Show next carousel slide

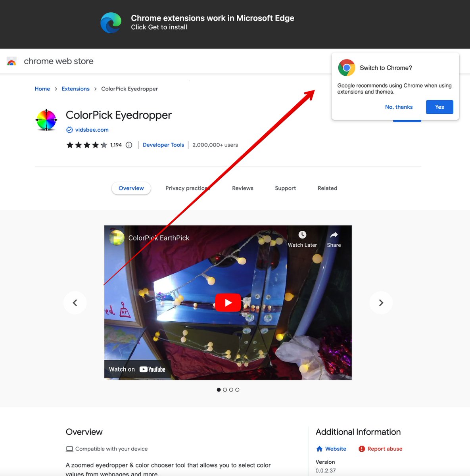click(381, 303)
